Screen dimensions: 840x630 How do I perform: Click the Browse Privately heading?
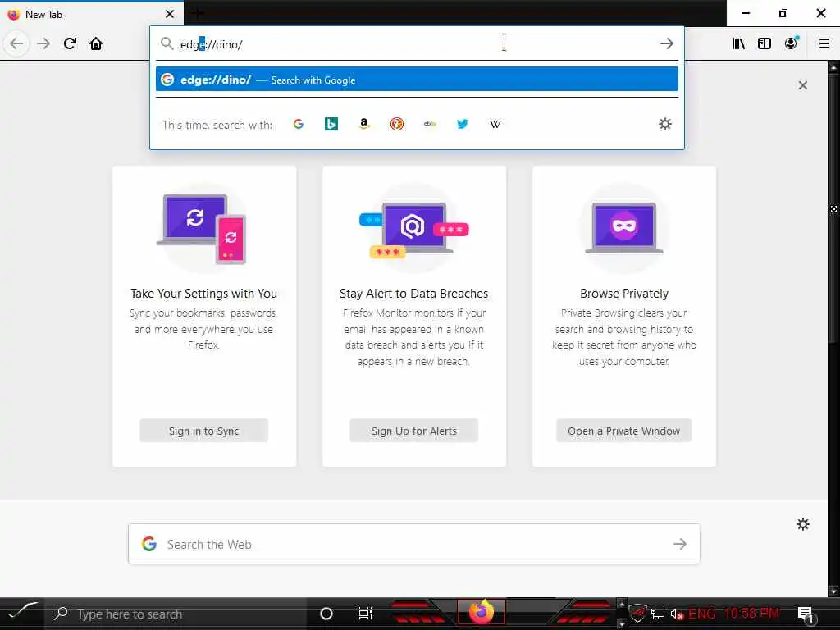[x=624, y=294]
